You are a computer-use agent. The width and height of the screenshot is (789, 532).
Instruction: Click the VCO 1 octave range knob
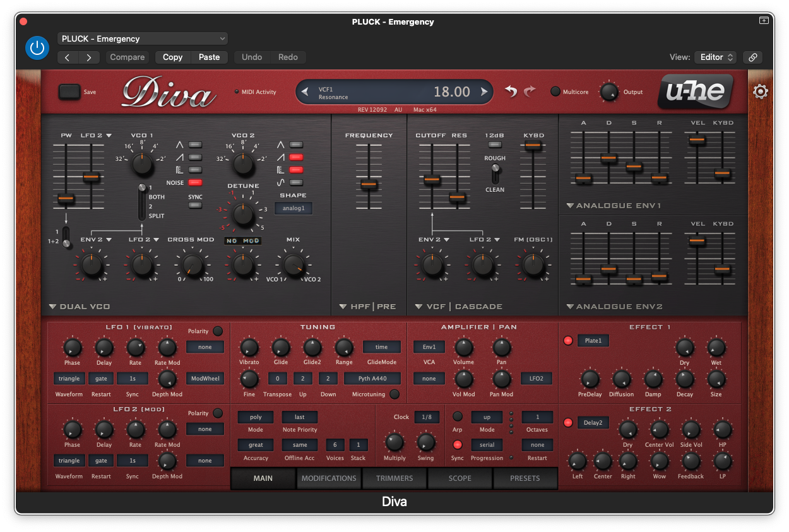[142, 165]
